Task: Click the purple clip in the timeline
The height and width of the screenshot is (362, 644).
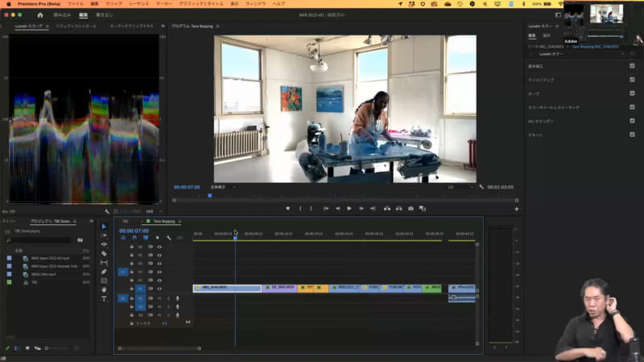Action: point(279,287)
